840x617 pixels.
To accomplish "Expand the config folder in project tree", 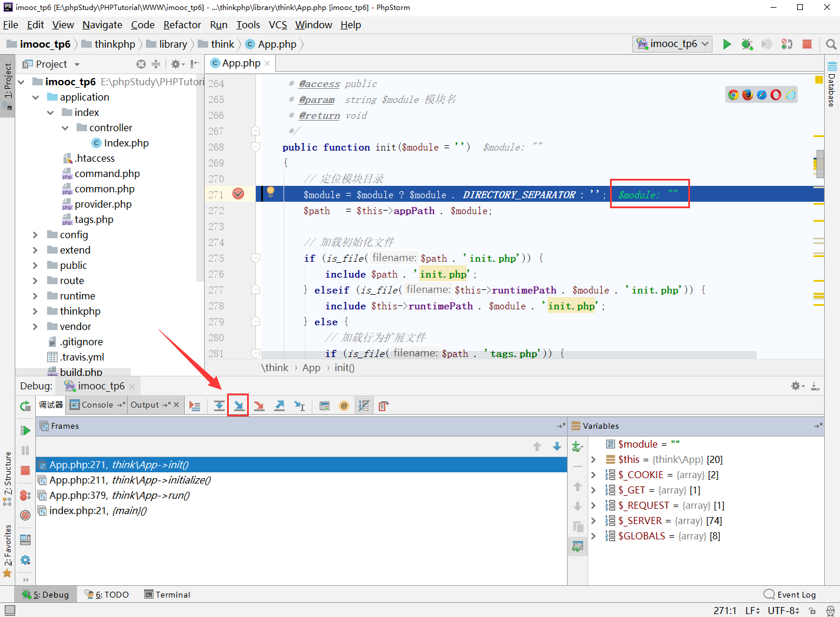I will [35, 235].
